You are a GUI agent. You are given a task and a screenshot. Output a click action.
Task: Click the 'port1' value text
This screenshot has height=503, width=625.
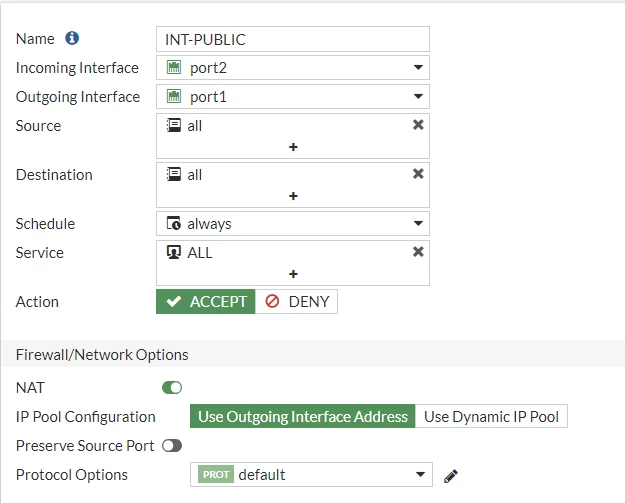pyautogui.click(x=208, y=97)
